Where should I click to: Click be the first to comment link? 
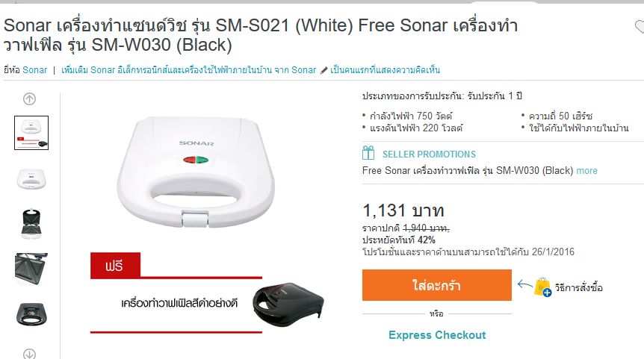click(x=386, y=70)
